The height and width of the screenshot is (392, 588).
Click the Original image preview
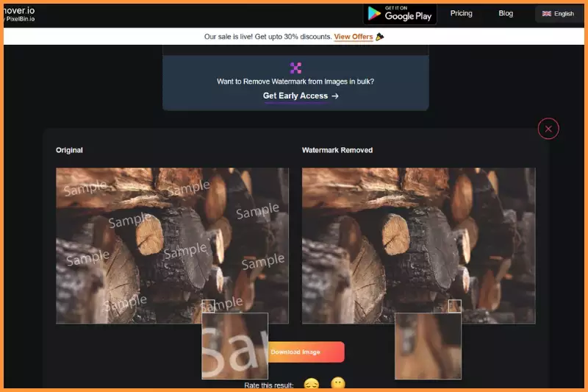click(x=172, y=246)
